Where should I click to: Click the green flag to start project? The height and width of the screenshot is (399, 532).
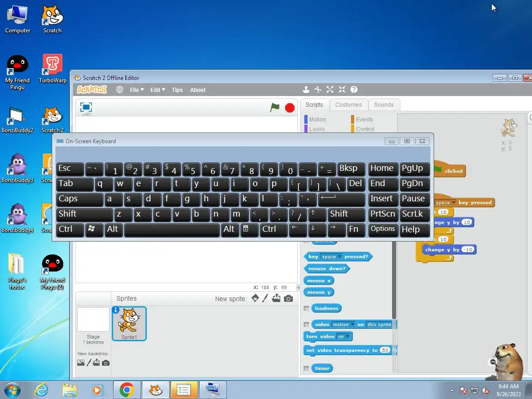[274, 108]
